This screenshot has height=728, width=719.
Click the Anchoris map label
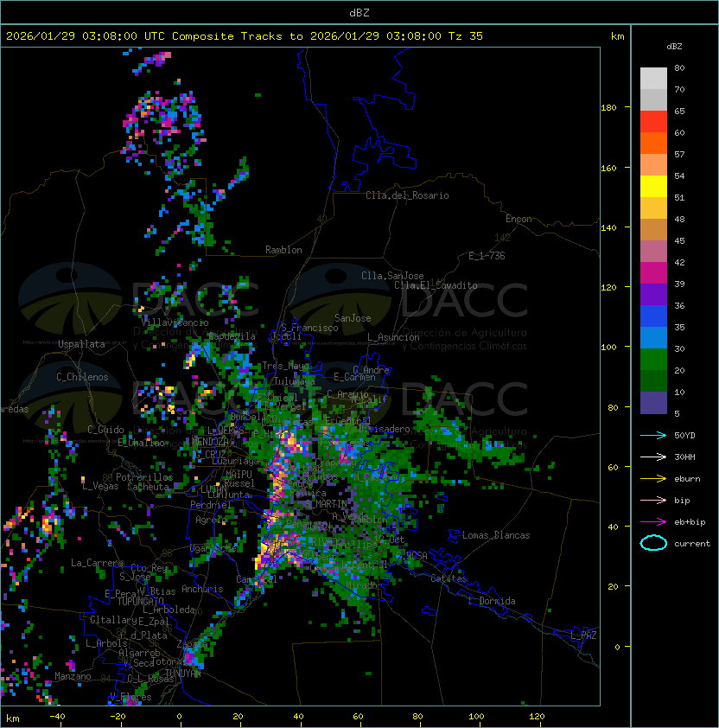[202, 589]
